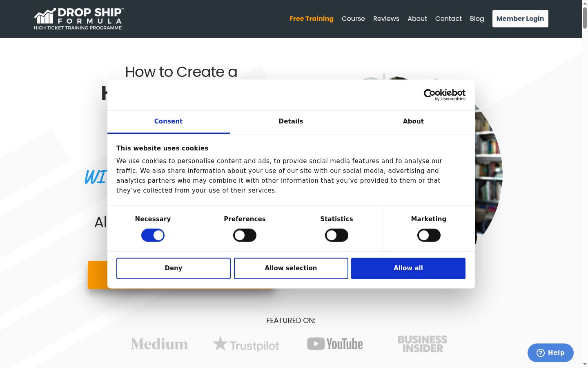
Task: Open the Help chat widget
Action: coord(550,353)
